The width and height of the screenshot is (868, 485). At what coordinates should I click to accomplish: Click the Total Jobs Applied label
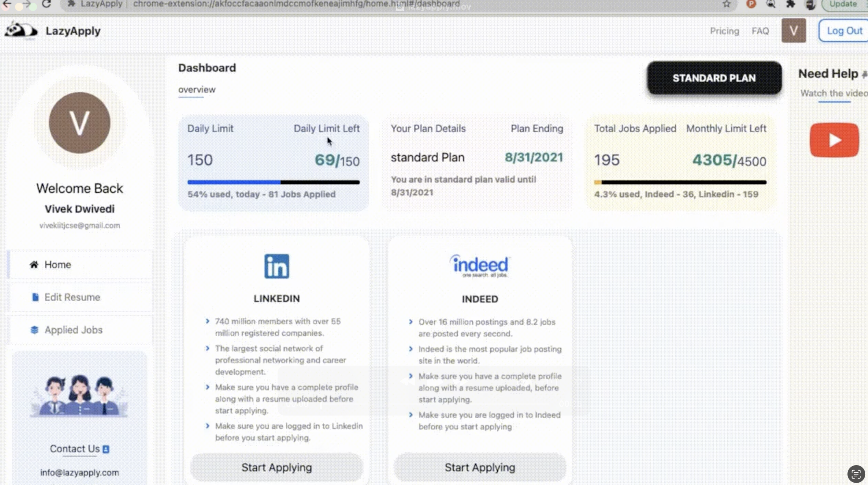click(x=635, y=129)
